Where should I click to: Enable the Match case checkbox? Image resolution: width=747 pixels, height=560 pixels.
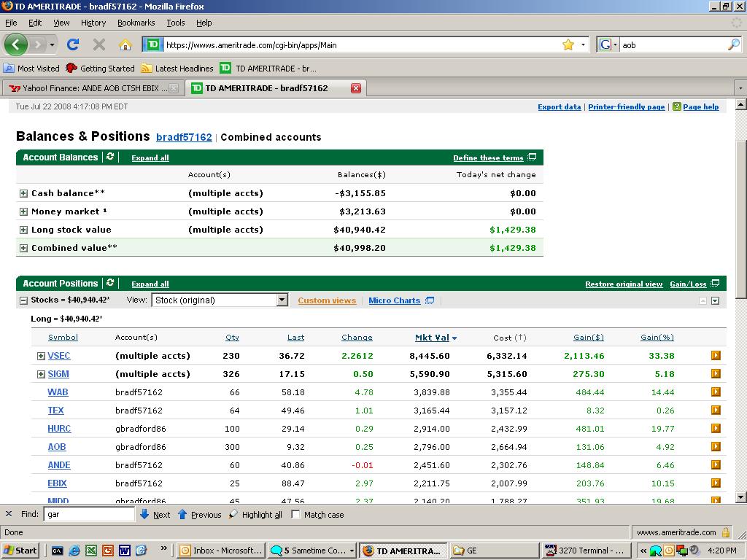[x=295, y=514]
